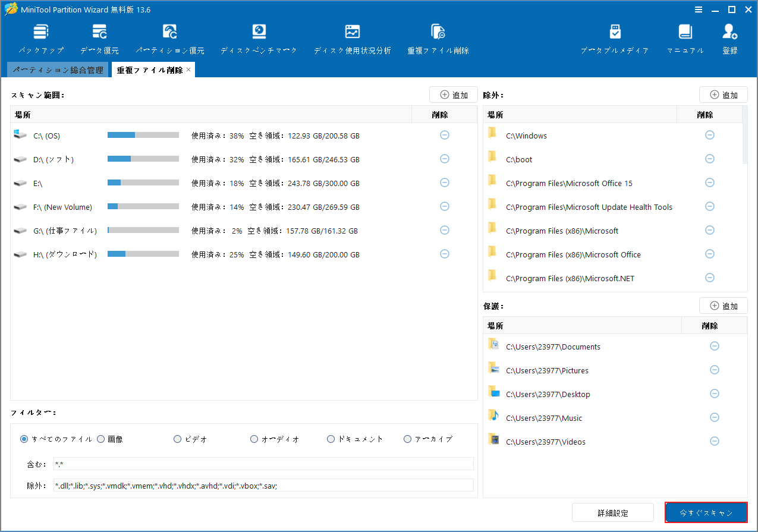
Task: Remove C:\Windows from exclusion list
Action: pos(709,135)
